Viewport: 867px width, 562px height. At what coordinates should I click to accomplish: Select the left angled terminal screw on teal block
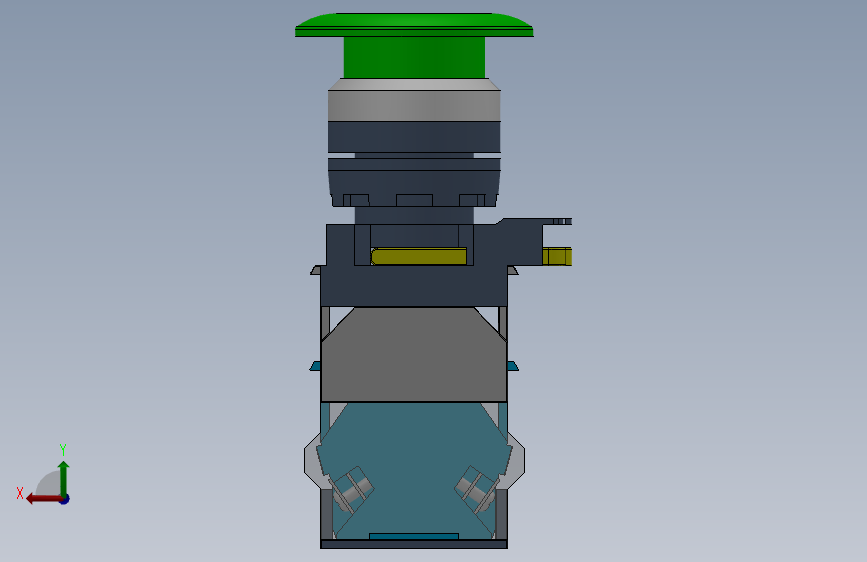(352, 489)
